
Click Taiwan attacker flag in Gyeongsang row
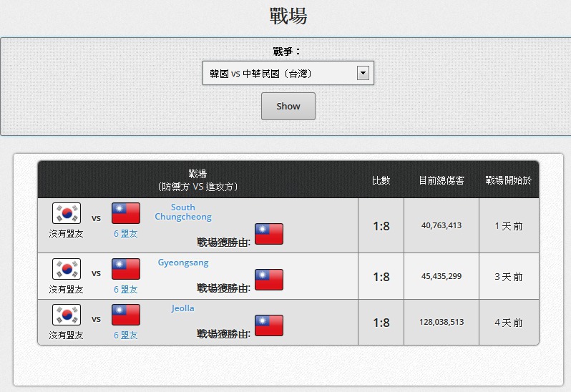(x=126, y=269)
